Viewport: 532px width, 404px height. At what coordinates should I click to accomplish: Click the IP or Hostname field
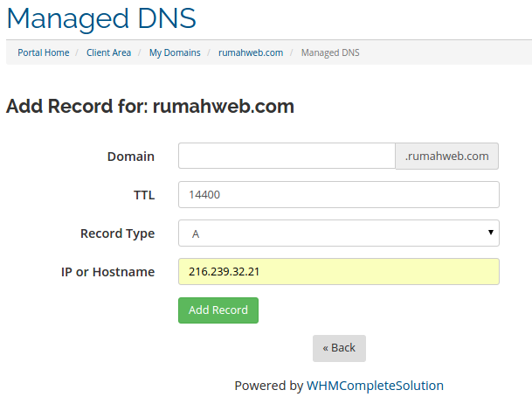click(339, 272)
